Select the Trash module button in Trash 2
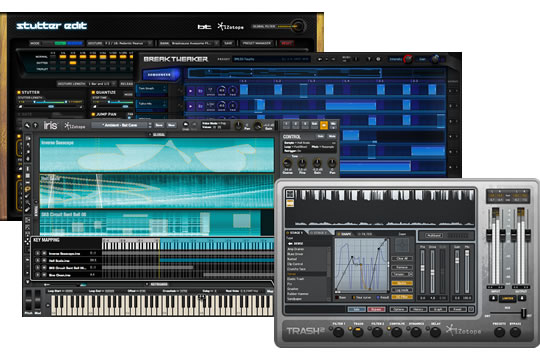Image resolution: width=540 pixels, height=360 pixels. tap(358, 332)
